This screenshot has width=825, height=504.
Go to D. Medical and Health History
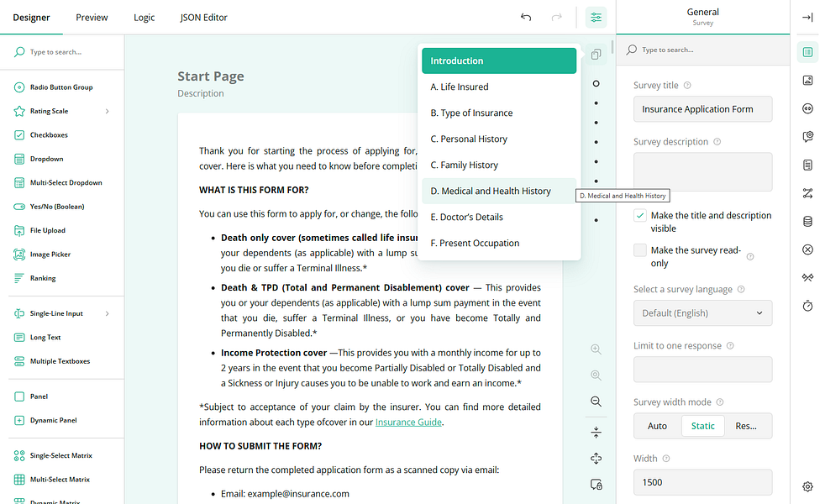[x=499, y=191]
